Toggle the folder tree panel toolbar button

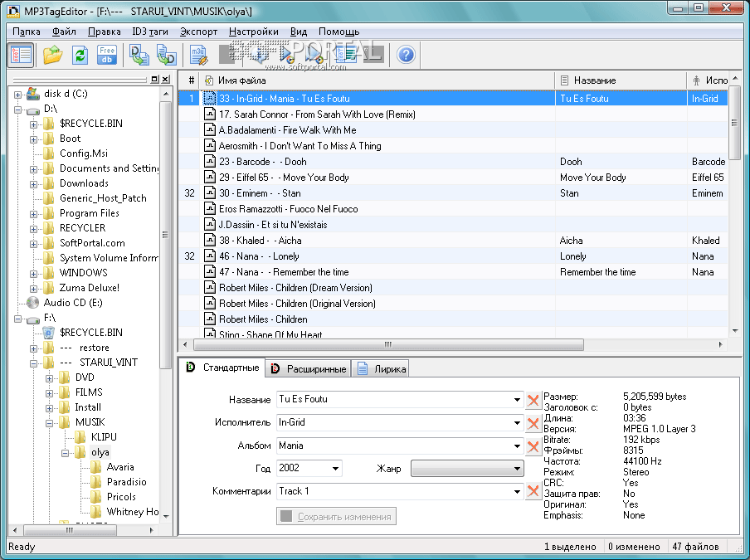tap(21, 55)
